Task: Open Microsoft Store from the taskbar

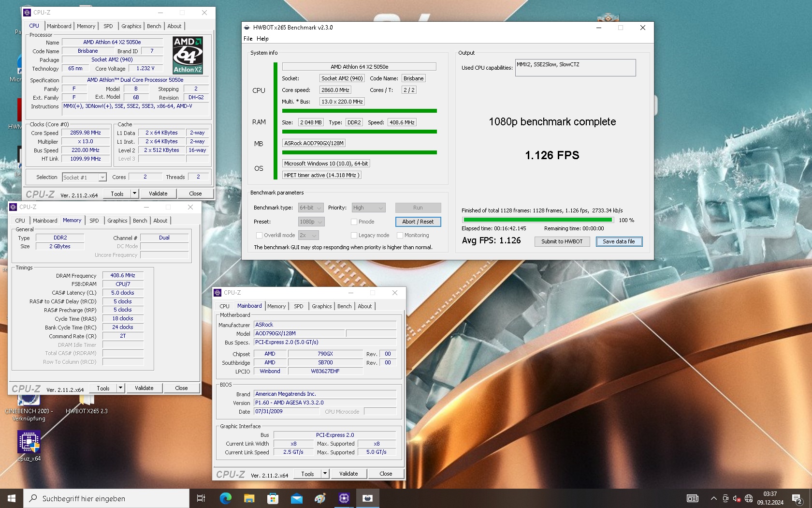Action: (x=273, y=498)
